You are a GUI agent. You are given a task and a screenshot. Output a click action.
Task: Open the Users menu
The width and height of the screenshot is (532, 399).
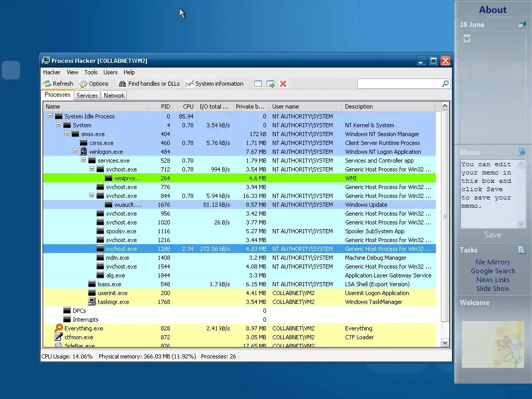point(110,72)
